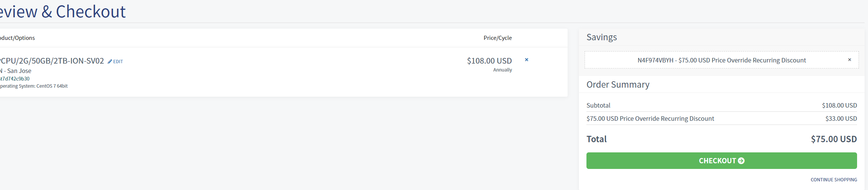This screenshot has width=868, height=190.
Task: Click the $108.00 USD product price
Action: click(x=489, y=61)
